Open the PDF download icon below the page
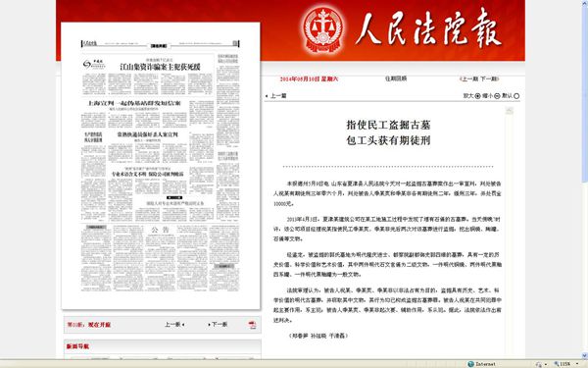The height and width of the screenshot is (368, 588). pos(252,325)
